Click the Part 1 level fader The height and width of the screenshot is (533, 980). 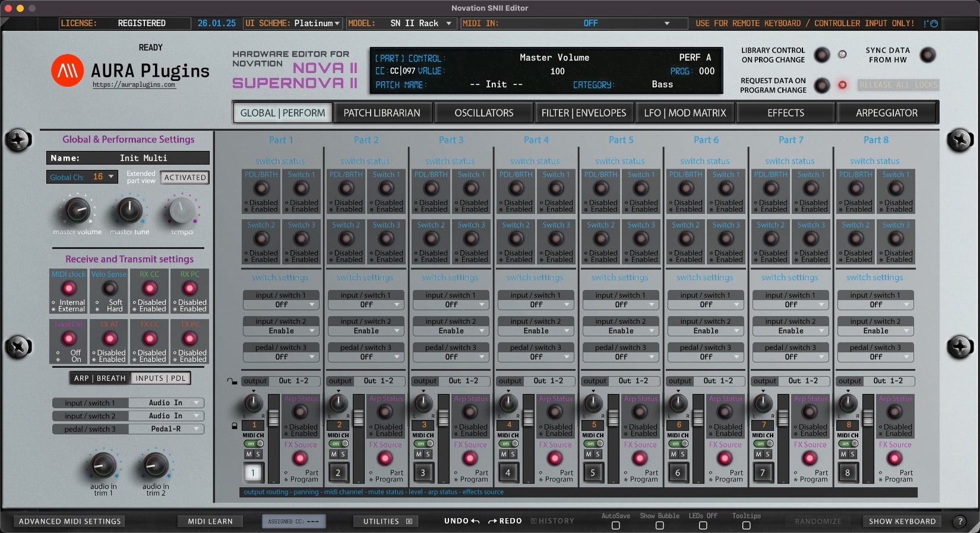click(x=273, y=418)
